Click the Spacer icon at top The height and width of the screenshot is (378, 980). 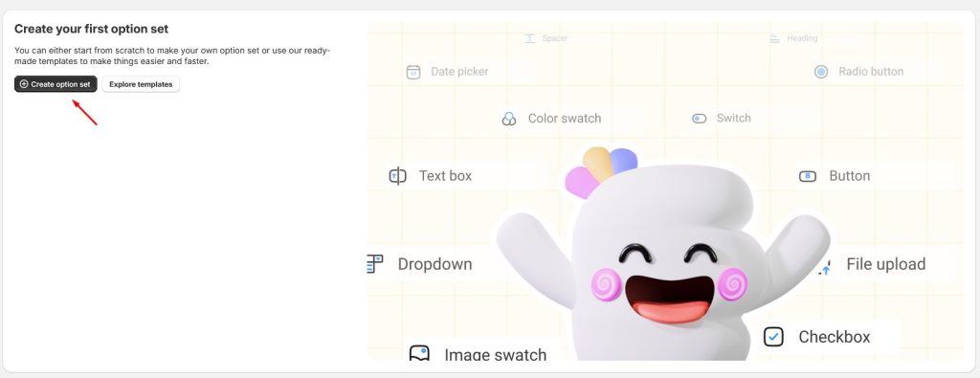point(529,38)
